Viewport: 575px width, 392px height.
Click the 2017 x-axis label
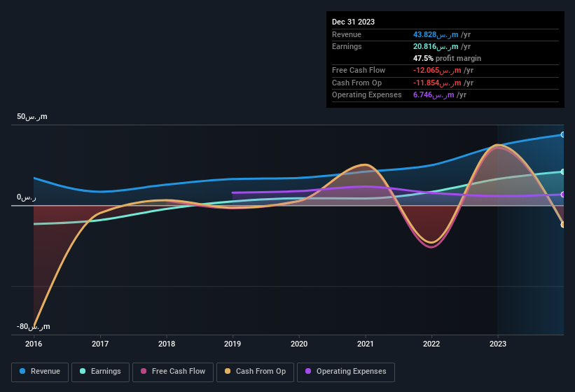click(100, 344)
